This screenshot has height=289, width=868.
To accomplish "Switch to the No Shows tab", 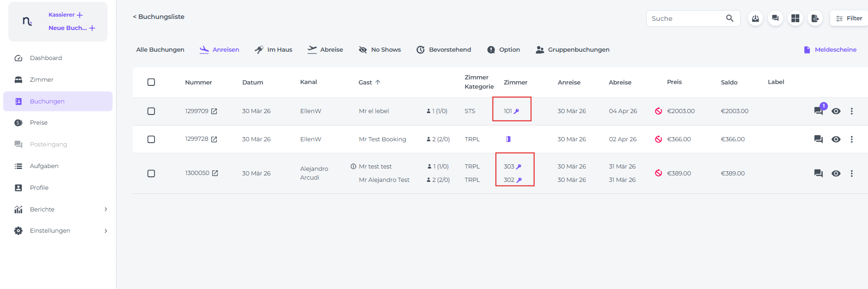I will pyautogui.click(x=380, y=49).
